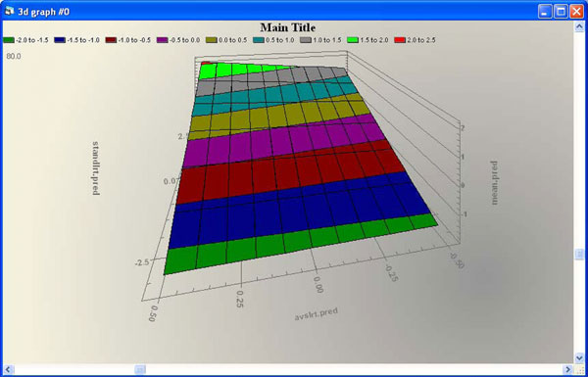Click the horizontal scrollbar left arrow
The width and height of the screenshot is (588, 377).
coord(9,369)
